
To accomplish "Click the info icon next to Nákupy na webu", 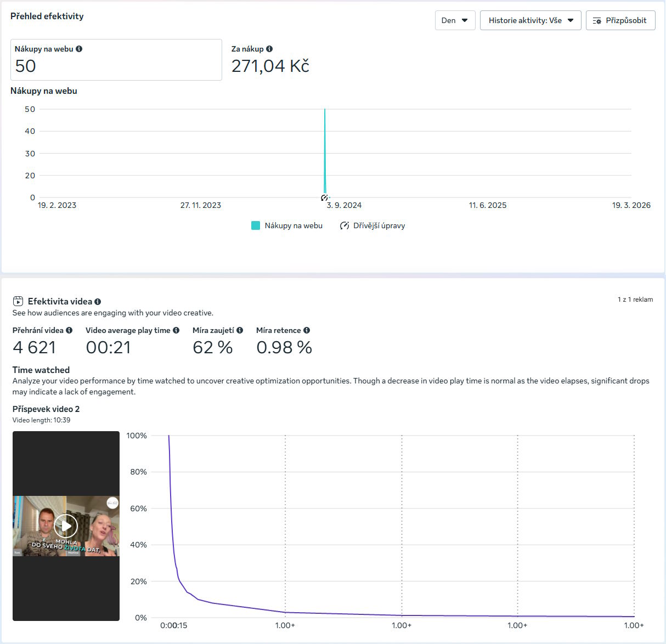I will [79, 48].
